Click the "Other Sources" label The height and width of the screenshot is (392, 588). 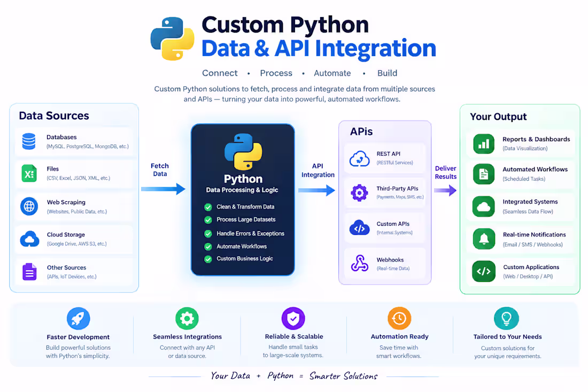pos(66,267)
